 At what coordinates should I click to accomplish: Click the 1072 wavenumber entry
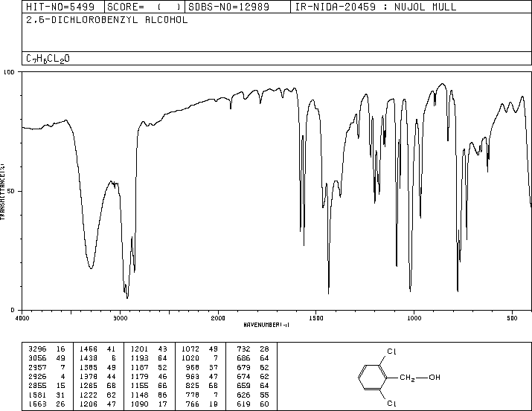click(x=190, y=349)
